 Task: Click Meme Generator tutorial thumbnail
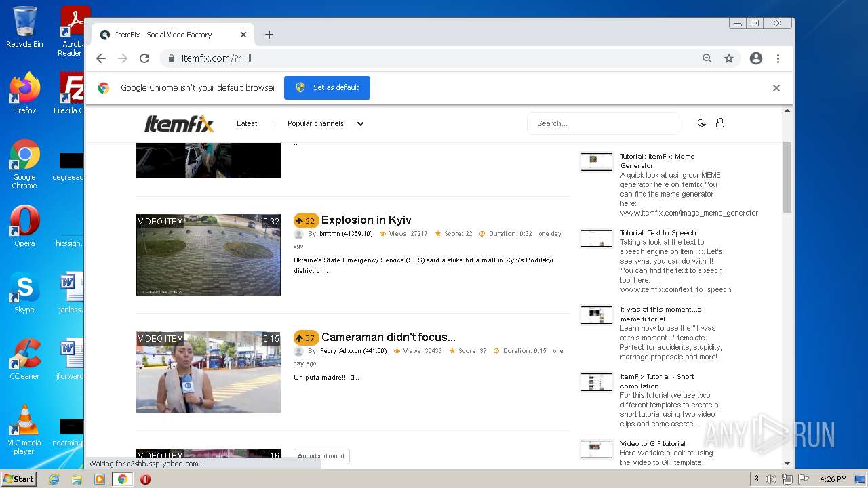pyautogui.click(x=597, y=161)
